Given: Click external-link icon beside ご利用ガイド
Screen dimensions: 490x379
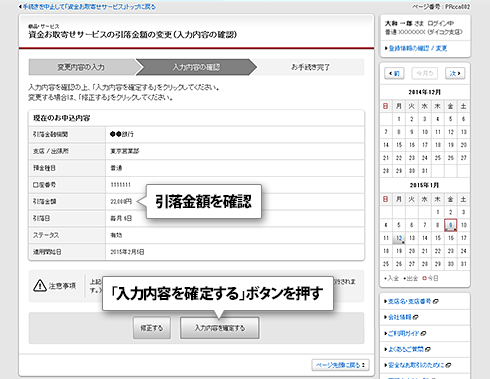Looking at the screenshot, I should pos(423,334).
